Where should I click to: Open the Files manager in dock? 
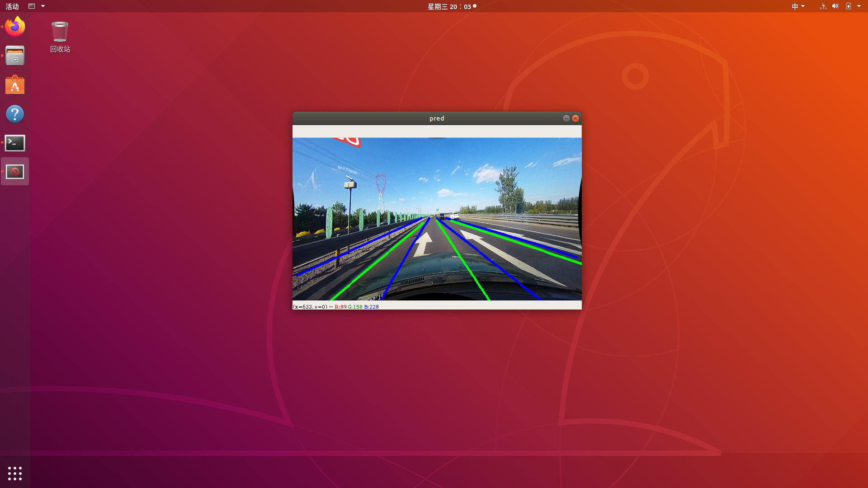(x=15, y=56)
